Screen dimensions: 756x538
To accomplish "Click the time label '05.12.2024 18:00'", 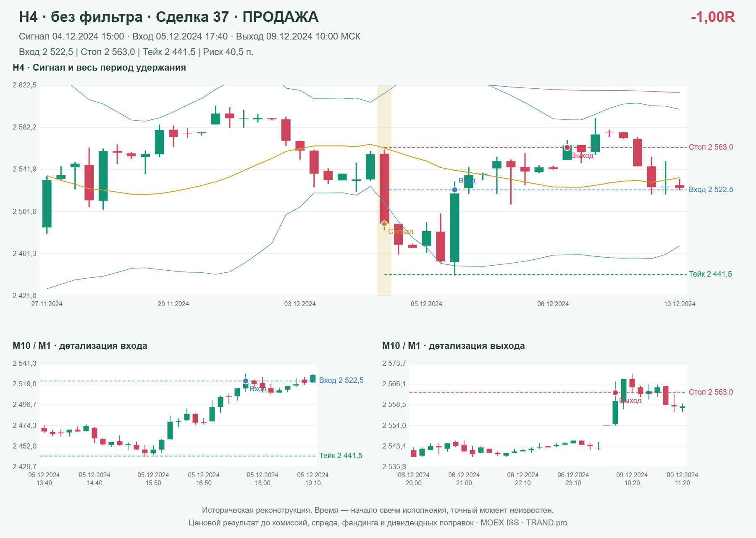I will click(262, 479).
